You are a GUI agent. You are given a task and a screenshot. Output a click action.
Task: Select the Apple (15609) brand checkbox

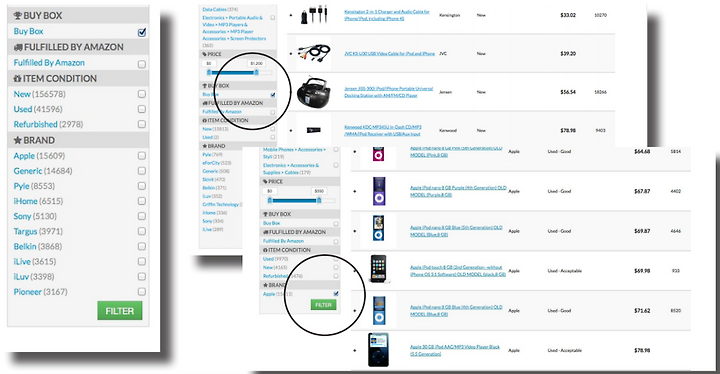142,156
